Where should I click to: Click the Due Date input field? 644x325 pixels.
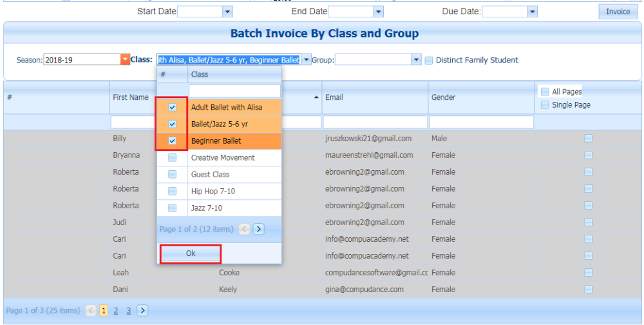[x=504, y=12]
